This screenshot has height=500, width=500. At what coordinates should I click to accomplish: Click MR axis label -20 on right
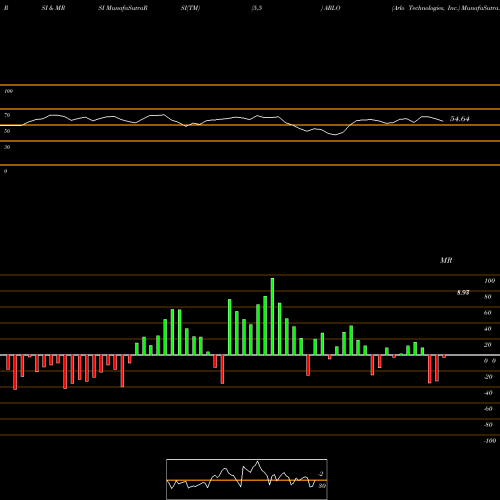coord(488,377)
